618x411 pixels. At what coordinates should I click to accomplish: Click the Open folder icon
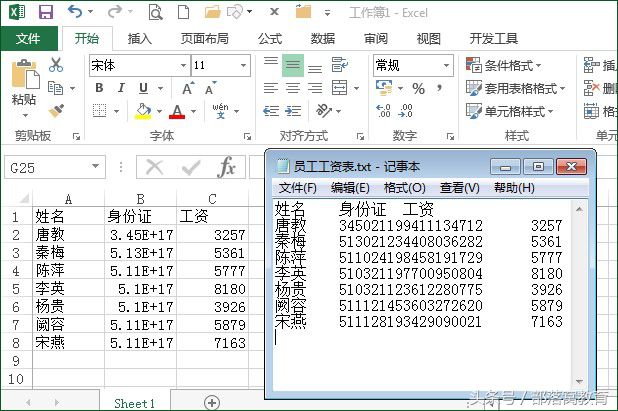[x=212, y=12]
